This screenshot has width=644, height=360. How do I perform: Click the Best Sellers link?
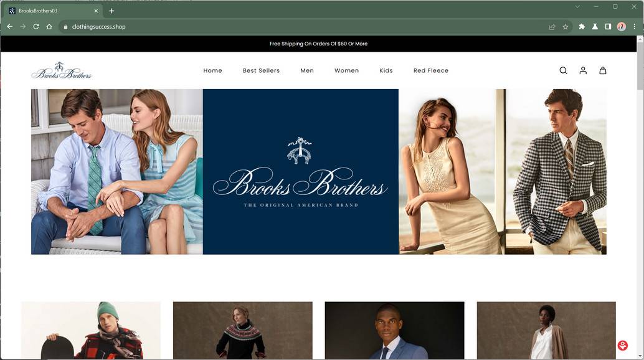pos(261,70)
